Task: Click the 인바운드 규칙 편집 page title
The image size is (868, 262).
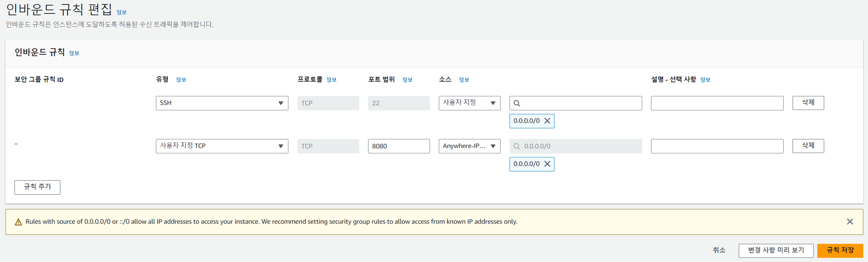Action: point(59,9)
